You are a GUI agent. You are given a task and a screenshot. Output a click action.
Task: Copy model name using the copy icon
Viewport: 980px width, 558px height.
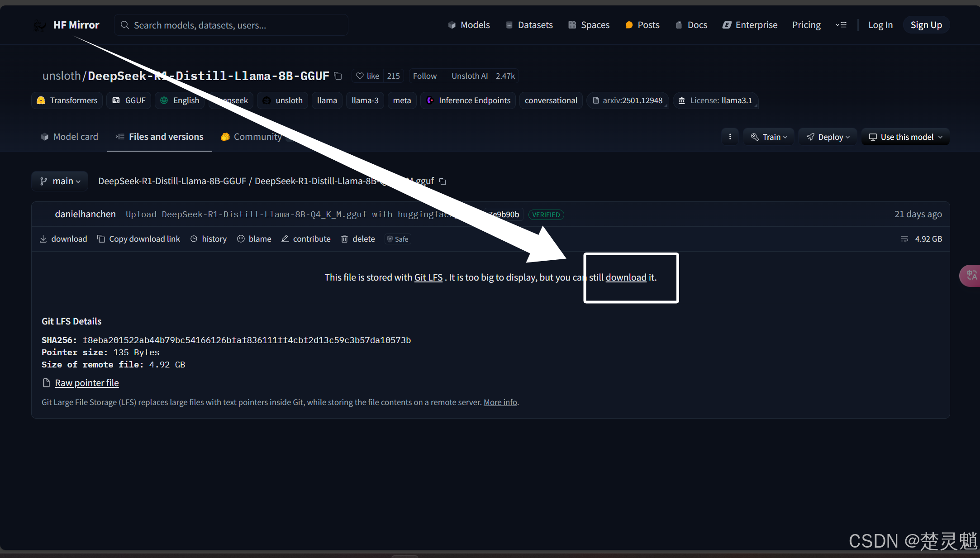(338, 76)
